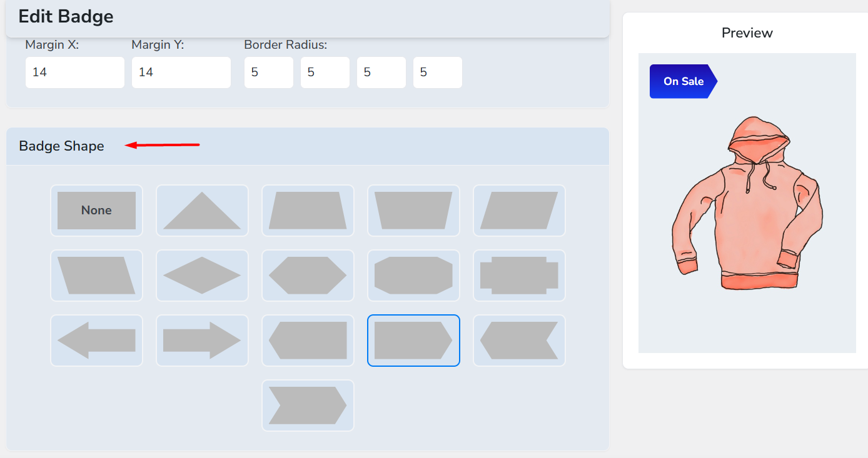The width and height of the screenshot is (868, 458).
Task: Pick the trapezoid shape narrower at top
Action: tap(308, 211)
